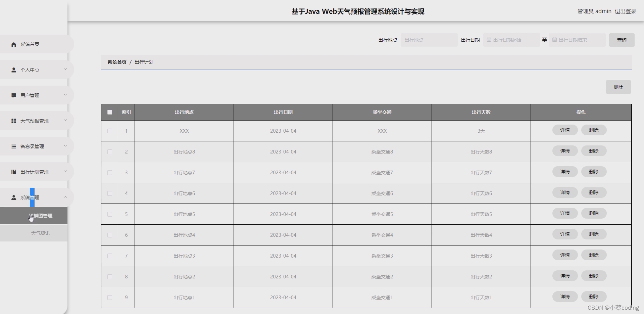Check the checkbox for 出行地点4 row
644x314 pixels.
(x=110, y=235)
